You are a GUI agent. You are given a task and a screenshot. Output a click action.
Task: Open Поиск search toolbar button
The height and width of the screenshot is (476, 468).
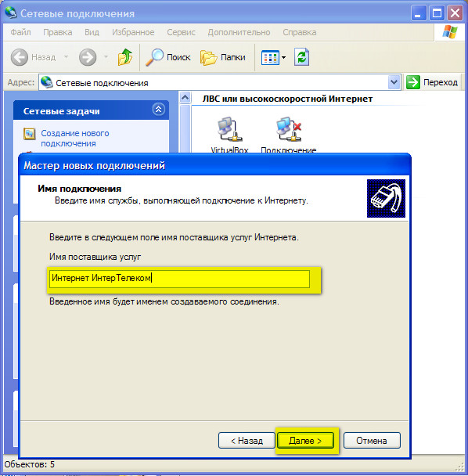click(167, 57)
